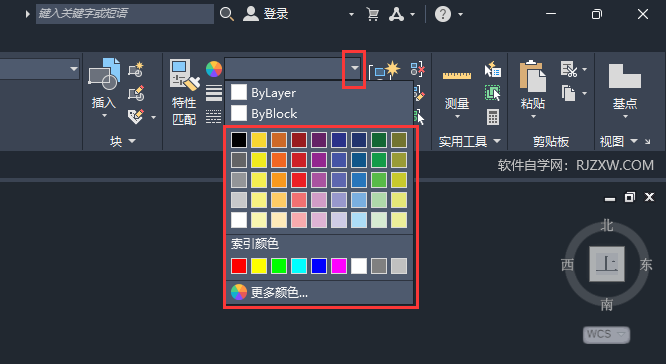Pick the light gray index color swatch
The width and height of the screenshot is (666, 364).
pyautogui.click(x=398, y=266)
